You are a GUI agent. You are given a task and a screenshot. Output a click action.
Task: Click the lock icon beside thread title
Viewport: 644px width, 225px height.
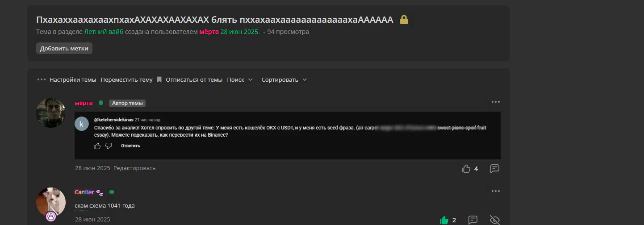[x=404, y=20]
